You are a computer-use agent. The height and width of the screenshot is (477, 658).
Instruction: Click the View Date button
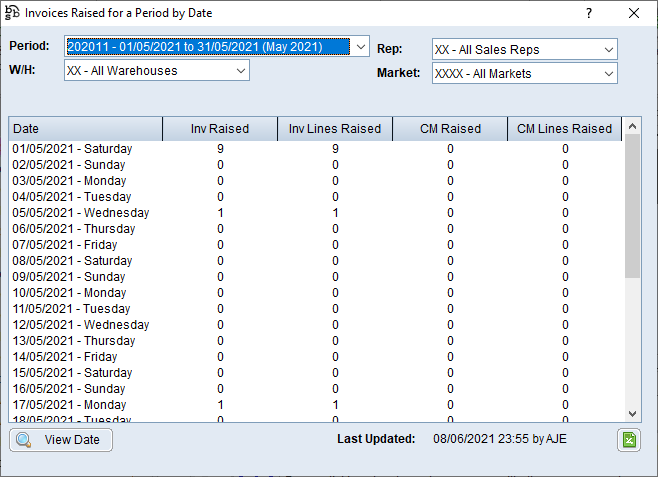[x=61, y=440]
